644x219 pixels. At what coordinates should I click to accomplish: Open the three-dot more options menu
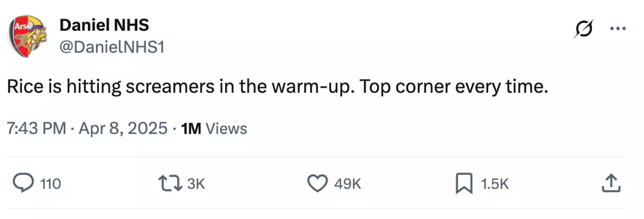pos(618,28)
